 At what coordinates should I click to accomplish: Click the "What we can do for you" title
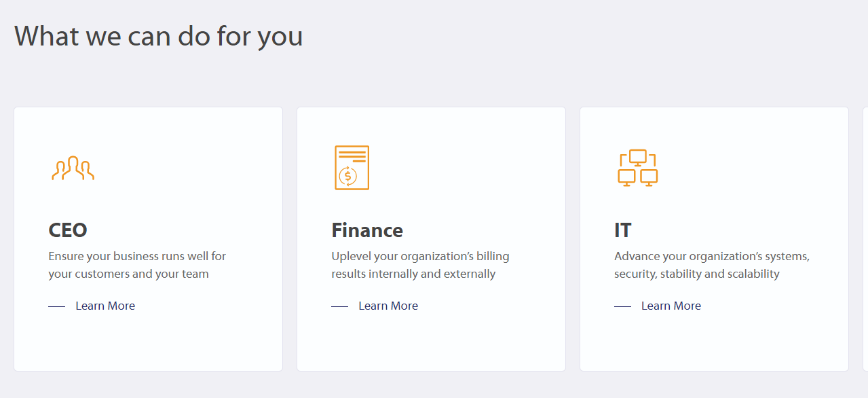pos(159,35)
